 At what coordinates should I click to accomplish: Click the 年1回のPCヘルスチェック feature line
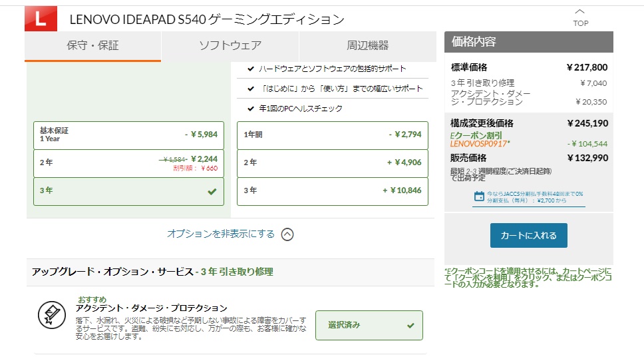click(301, 109)
